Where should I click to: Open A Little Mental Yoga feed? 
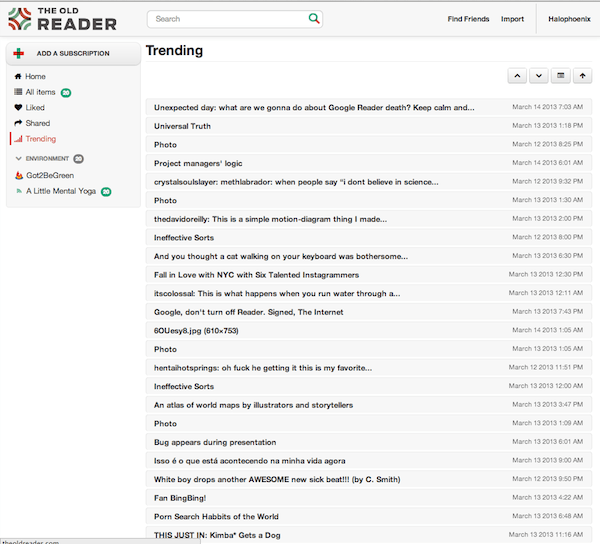click(x=61, y=191)
